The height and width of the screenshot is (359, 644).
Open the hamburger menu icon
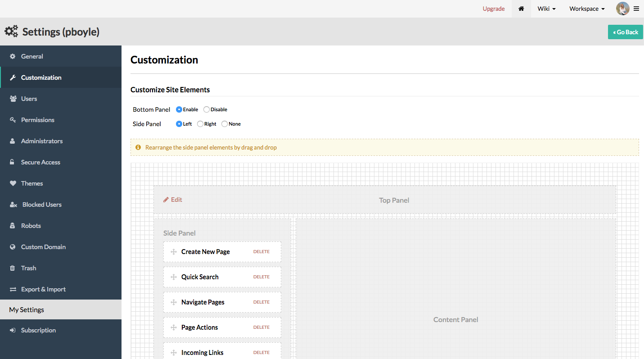[636, 9]
